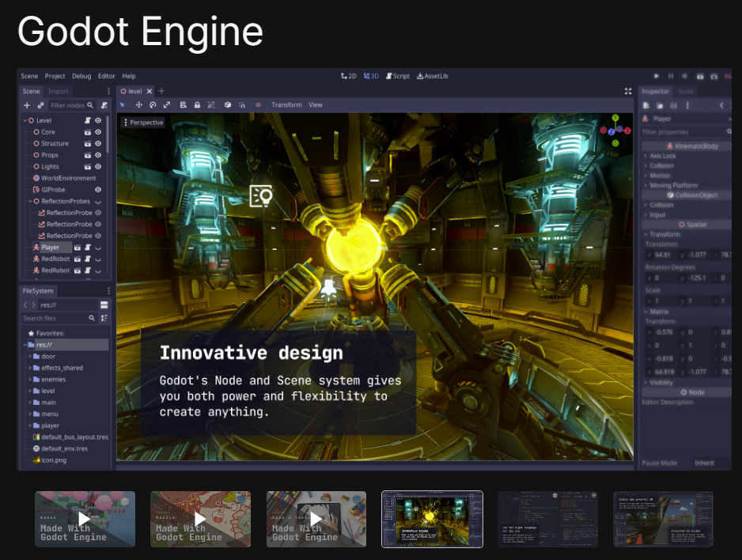Viewport: 742px width, 560px height.
Task: Click the AssetLib workspace button
Action: coord(432,76)
